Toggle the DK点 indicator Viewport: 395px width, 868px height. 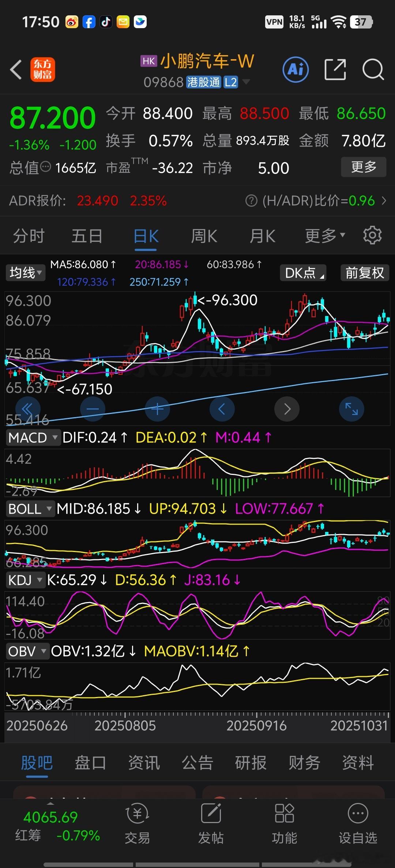point(303,273)
